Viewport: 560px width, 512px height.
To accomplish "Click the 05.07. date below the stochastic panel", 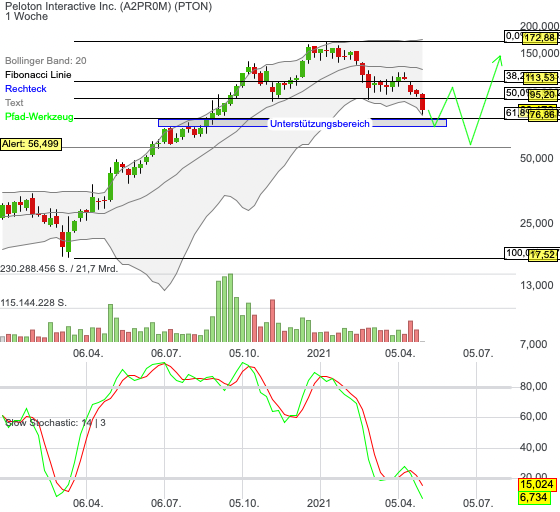I will (x=478, y=503).
